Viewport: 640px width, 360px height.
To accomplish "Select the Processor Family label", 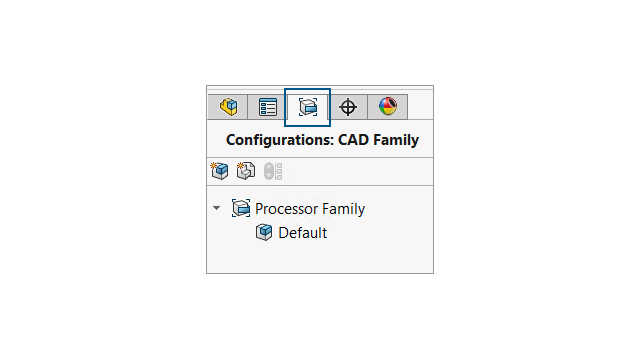I will coord(310,209).
